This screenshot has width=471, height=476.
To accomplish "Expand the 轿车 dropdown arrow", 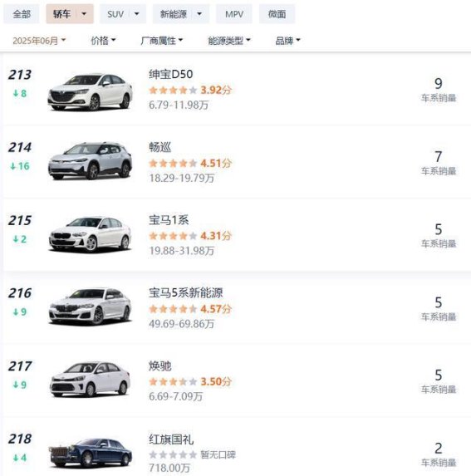I will pos(84,14).
